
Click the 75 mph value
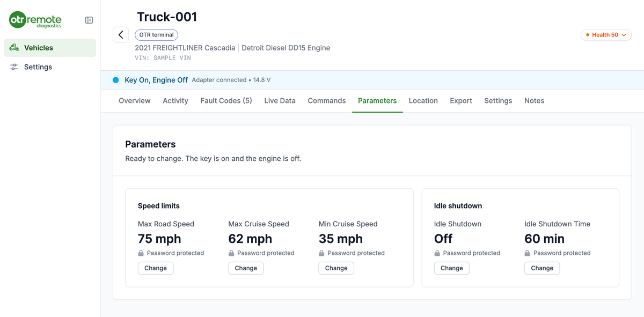click(x=159, y=239)
